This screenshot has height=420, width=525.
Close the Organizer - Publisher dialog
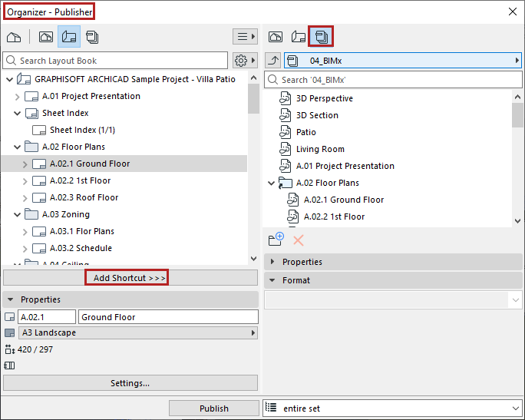pos(512,12)
